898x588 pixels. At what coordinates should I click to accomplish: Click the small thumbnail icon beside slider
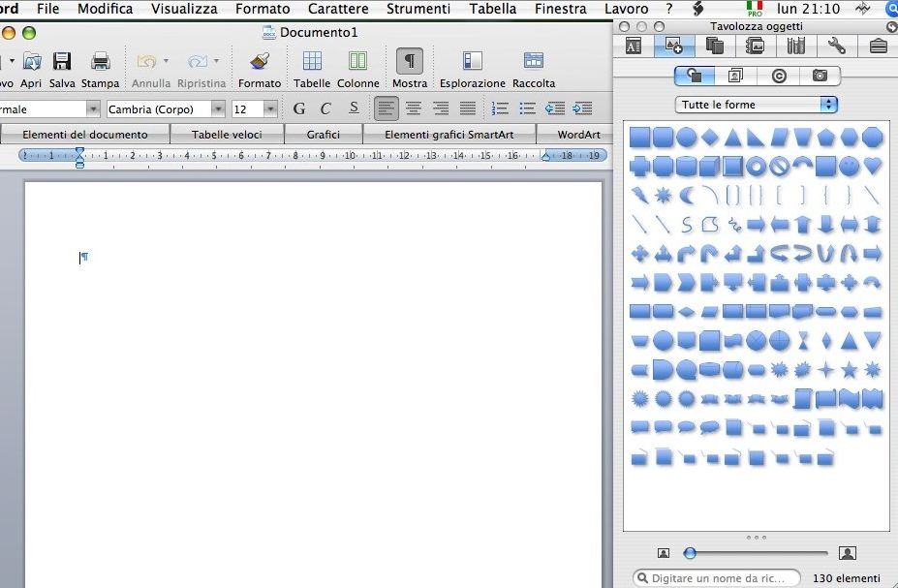(664, 553)
